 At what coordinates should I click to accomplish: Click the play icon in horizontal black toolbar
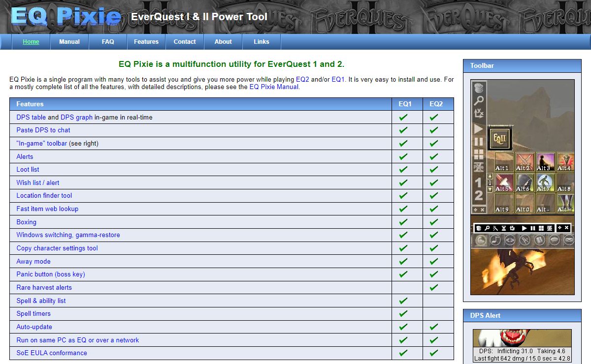tap(525, 228)
